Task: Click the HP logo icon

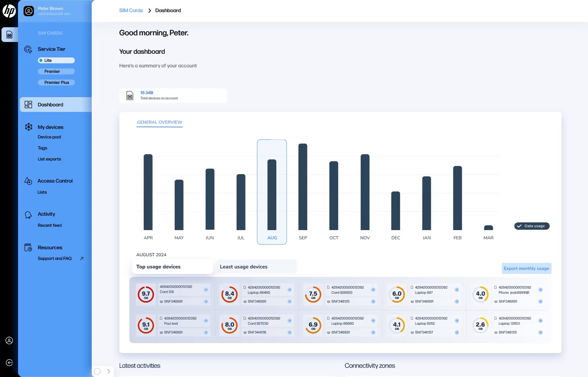Action: (9, 11)
